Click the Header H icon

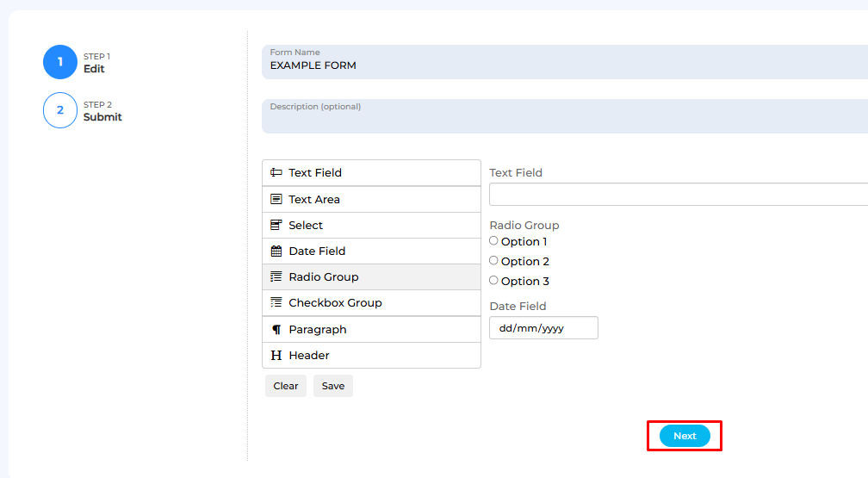(276, 355)
